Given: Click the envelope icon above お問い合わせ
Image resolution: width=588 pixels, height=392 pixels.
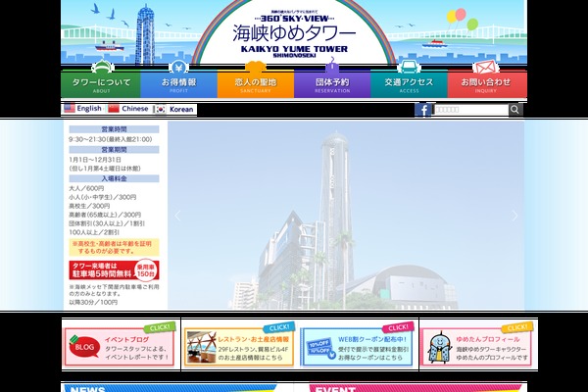Looking at the screenshot, I should point(486,68).
